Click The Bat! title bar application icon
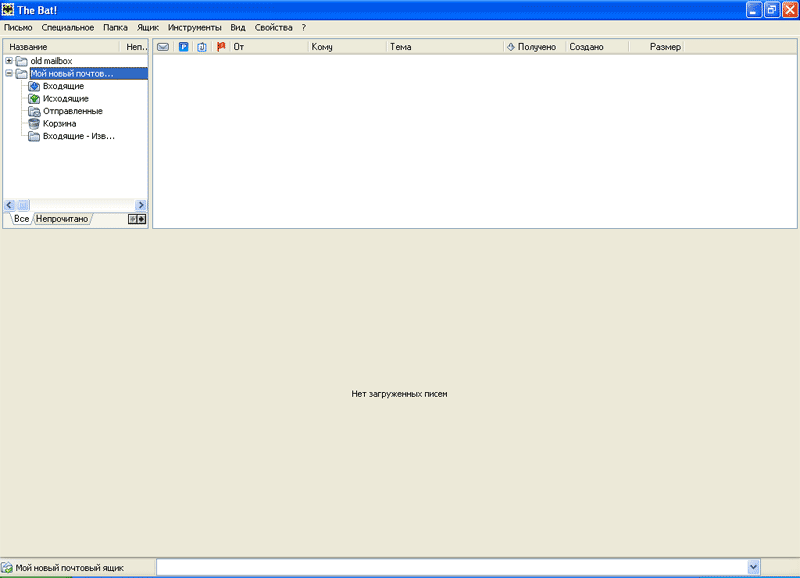 click(8, 10)
